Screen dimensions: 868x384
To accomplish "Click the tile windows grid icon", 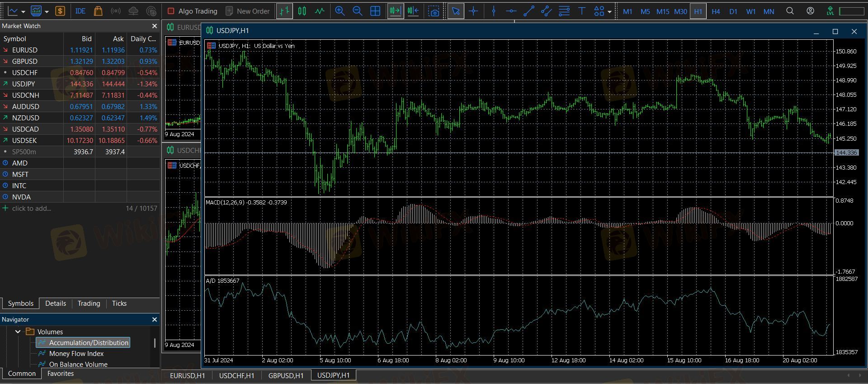I will tap(375, 11).
